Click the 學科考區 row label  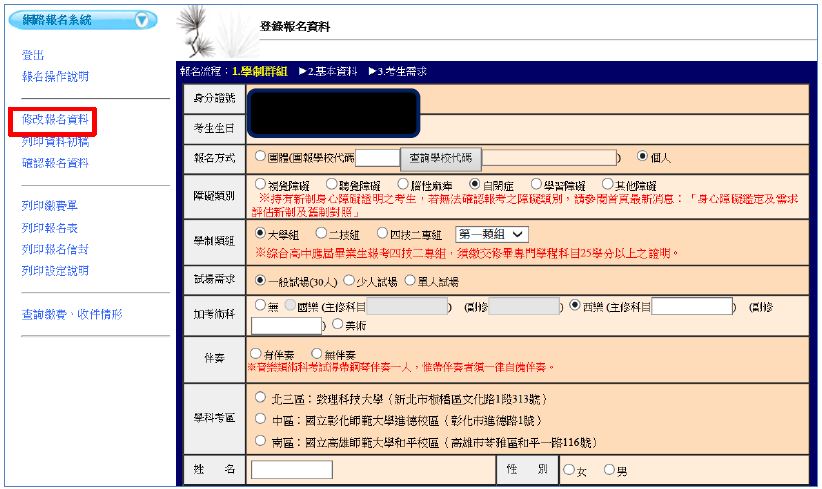214,418
